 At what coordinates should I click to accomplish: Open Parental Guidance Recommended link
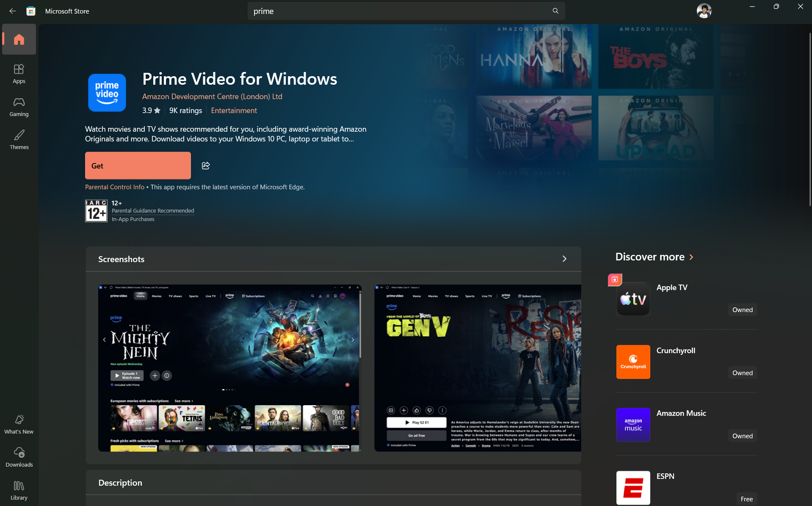[153, 211]
